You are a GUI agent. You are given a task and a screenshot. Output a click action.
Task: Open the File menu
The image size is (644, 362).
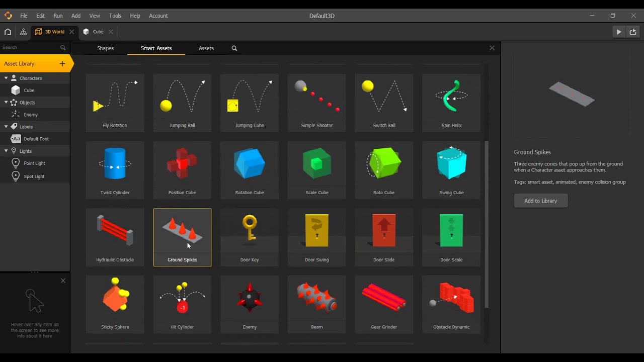point(24,16)
